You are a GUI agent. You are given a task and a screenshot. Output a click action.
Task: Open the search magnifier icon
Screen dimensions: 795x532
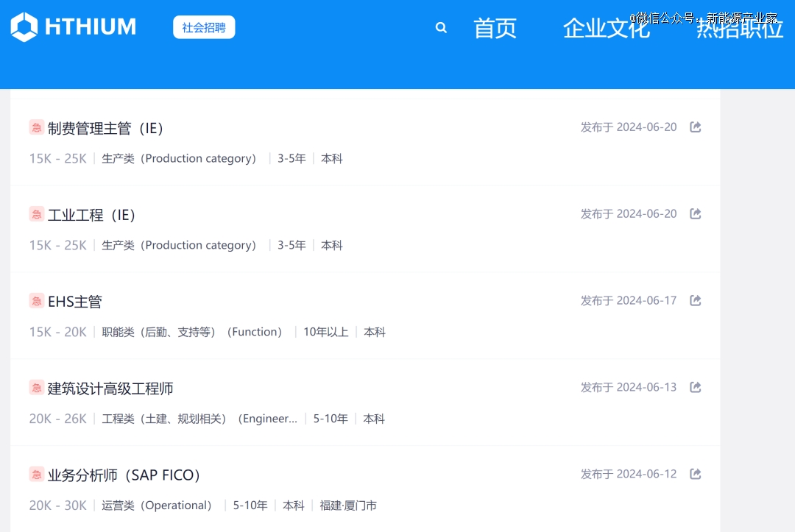pyautogui.click(x=441, y=28)
